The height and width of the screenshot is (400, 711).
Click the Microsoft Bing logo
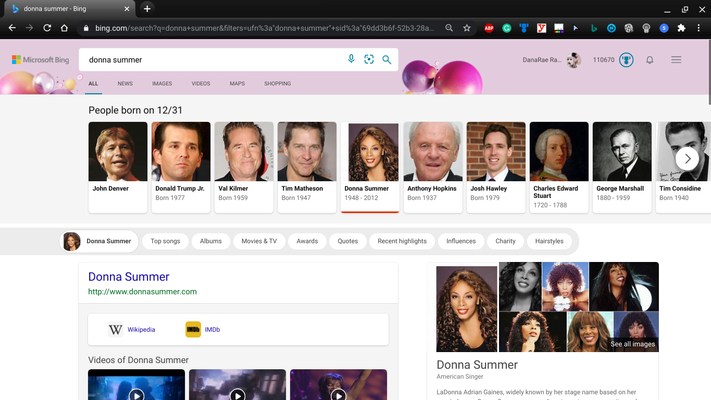pyautogui.click(x=40, y=59)
